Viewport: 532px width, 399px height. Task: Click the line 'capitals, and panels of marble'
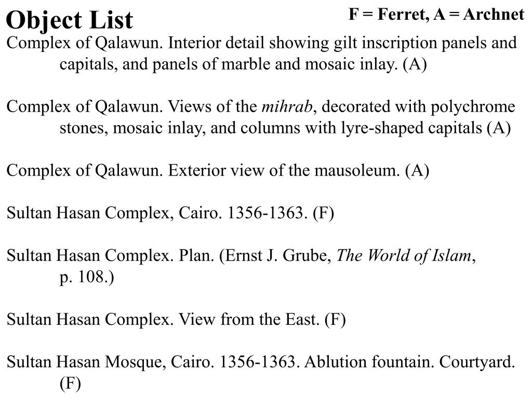(x=243, y=64)
